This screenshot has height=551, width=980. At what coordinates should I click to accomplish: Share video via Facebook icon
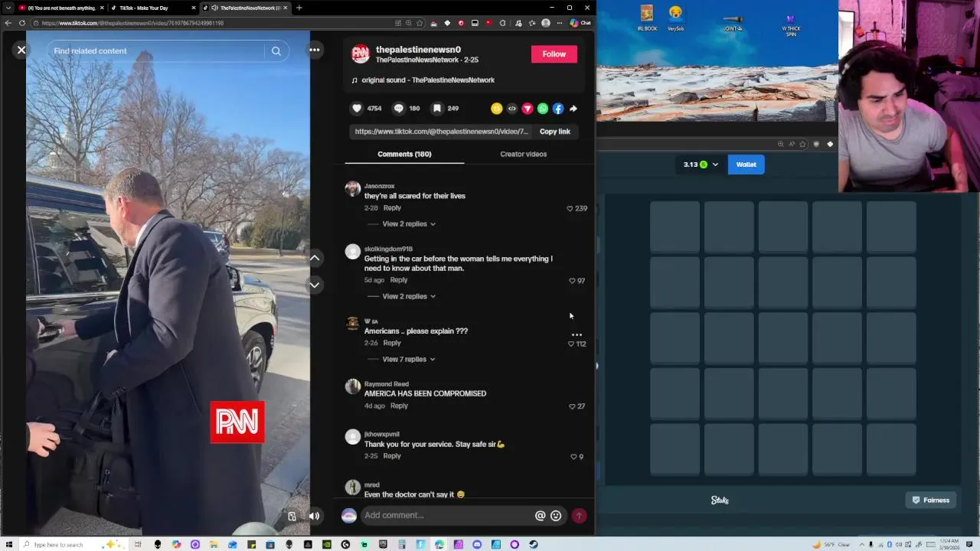click(x=558, y=109)
